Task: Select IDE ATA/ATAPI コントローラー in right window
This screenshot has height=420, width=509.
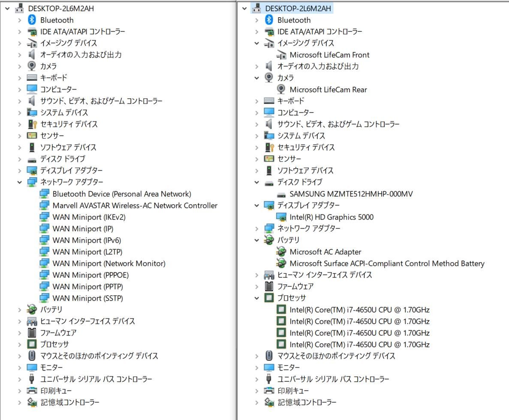Action: (319, 31)
